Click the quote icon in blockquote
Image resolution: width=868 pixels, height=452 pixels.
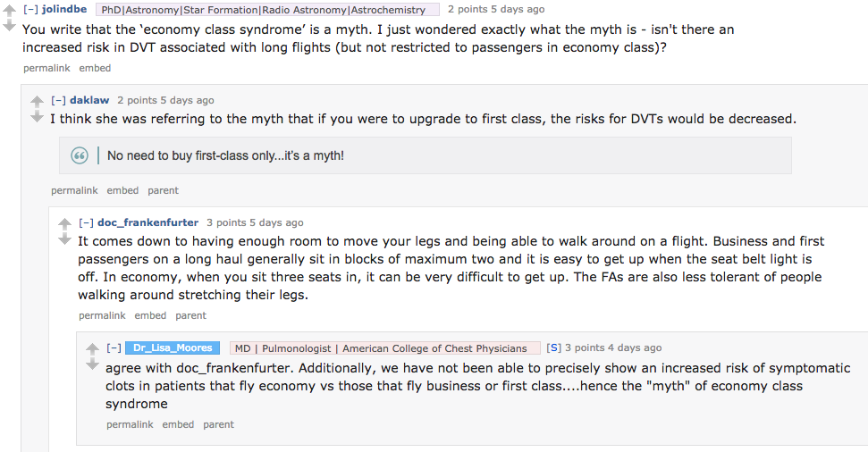tap(80, 155)
